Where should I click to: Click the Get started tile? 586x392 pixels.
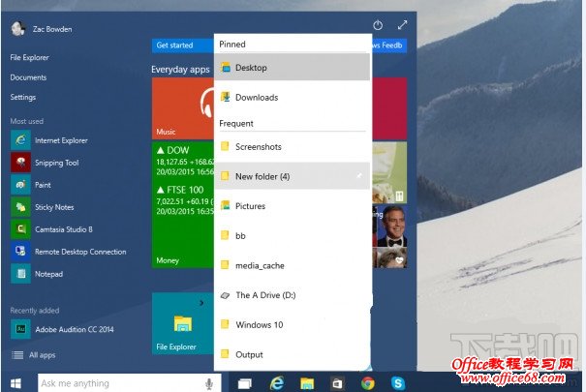tap(183, 45)
